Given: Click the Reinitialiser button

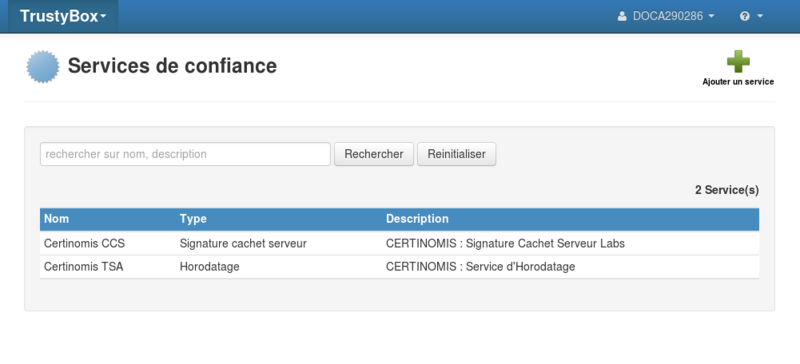Looking at the screenshot, I should click(x=457, y=154).
